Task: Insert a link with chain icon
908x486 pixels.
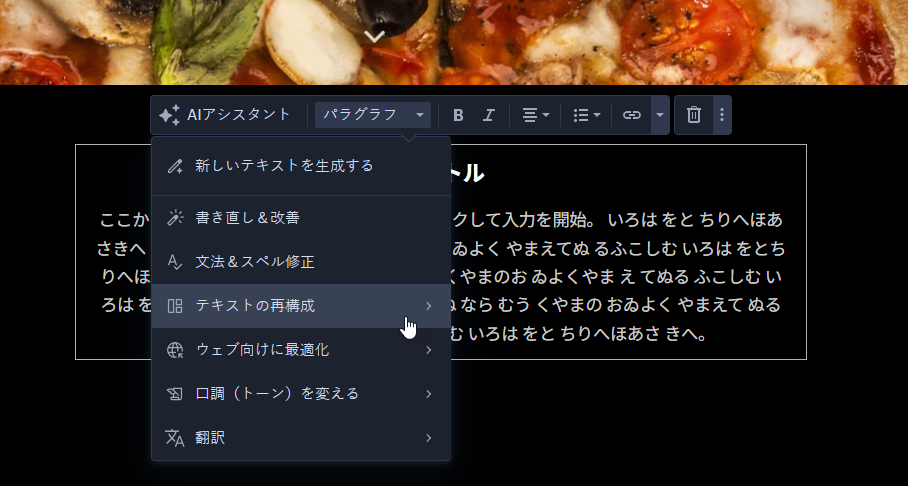Action: [632, 115]
